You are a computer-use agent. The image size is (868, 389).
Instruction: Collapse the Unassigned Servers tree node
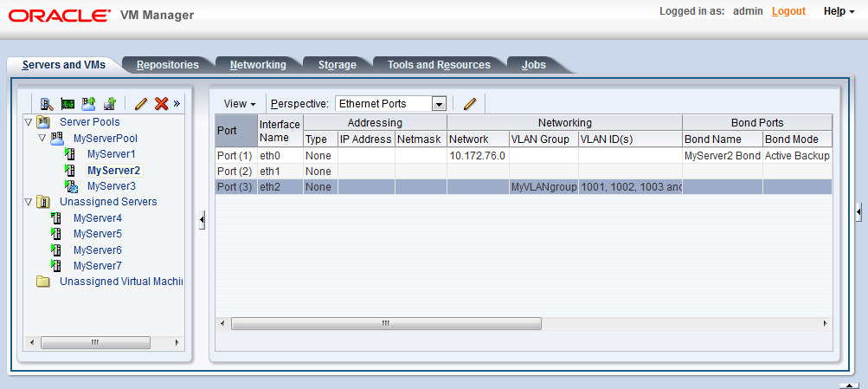[29, 202]
